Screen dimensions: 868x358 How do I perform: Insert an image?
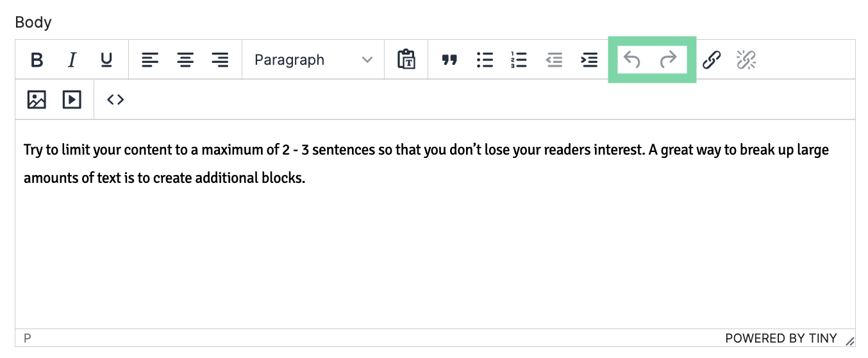click(x=37, y=99)
